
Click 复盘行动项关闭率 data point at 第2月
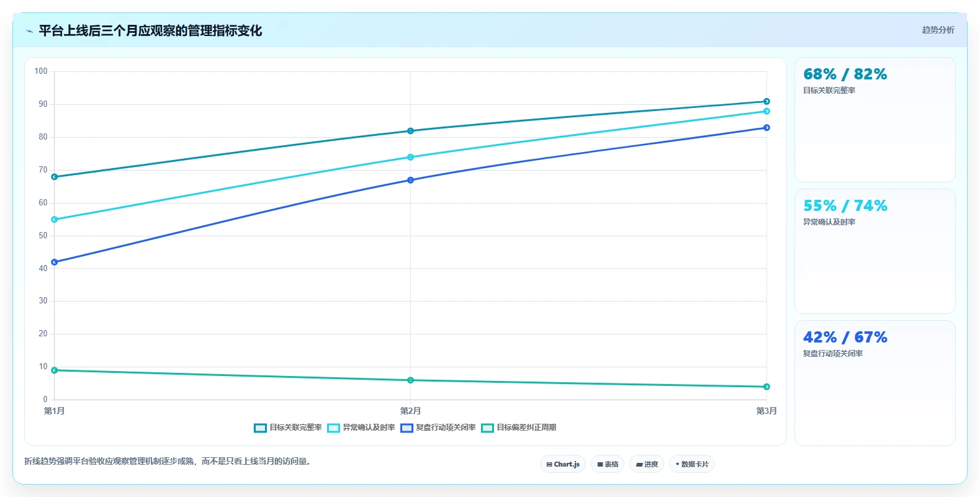(x=410, y=180)
